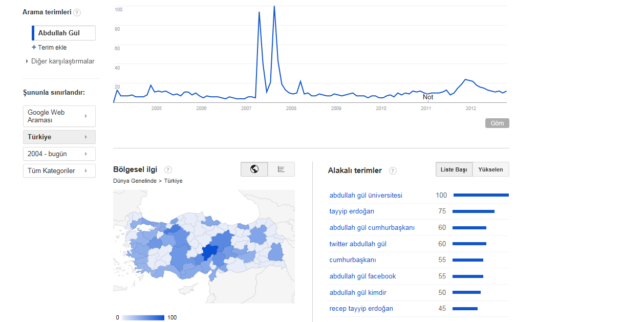
Task: Toggle Liste Başı related terms view
Action: tap(454, 169)
